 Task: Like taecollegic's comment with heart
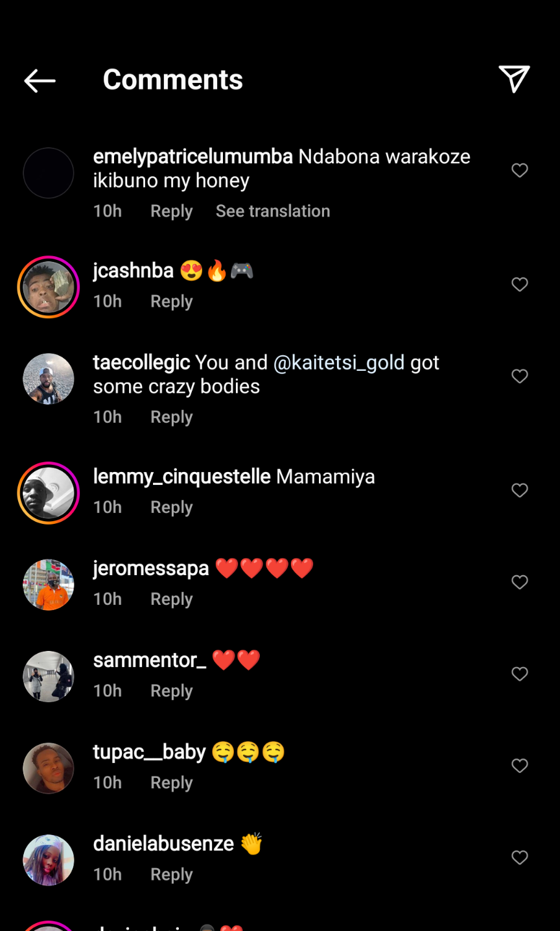pyautogui.click(x=520, y=377)
